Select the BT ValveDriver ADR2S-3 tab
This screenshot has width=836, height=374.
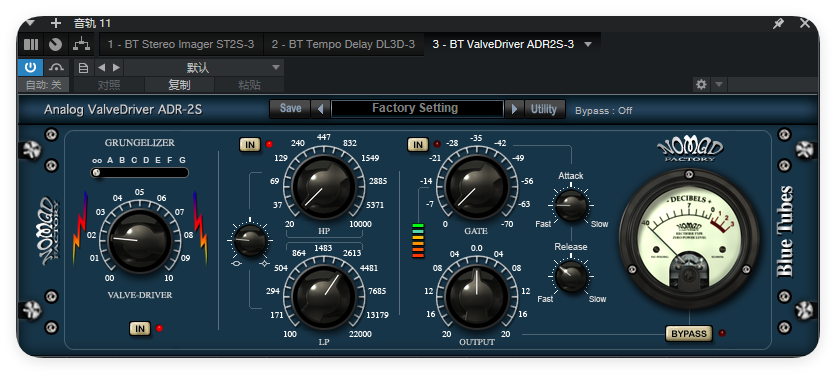(503, 44)
